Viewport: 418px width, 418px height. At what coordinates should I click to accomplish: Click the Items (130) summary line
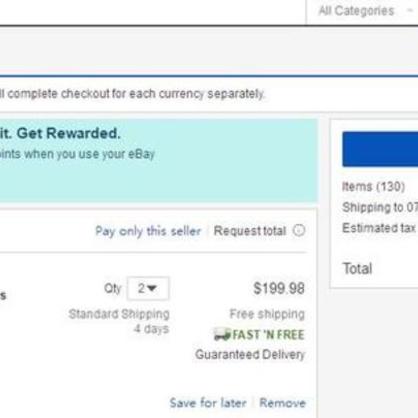tap(373, 186)
